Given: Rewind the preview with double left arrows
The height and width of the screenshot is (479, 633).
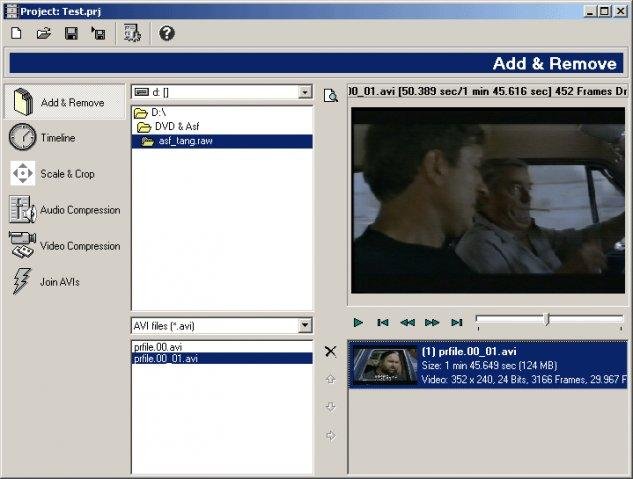Looking at the screenshot, I should pos(407,322).
